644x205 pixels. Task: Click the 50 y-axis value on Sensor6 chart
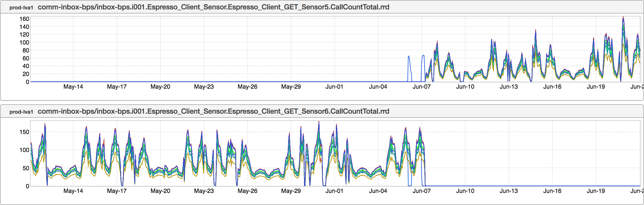tap(26, 168)
